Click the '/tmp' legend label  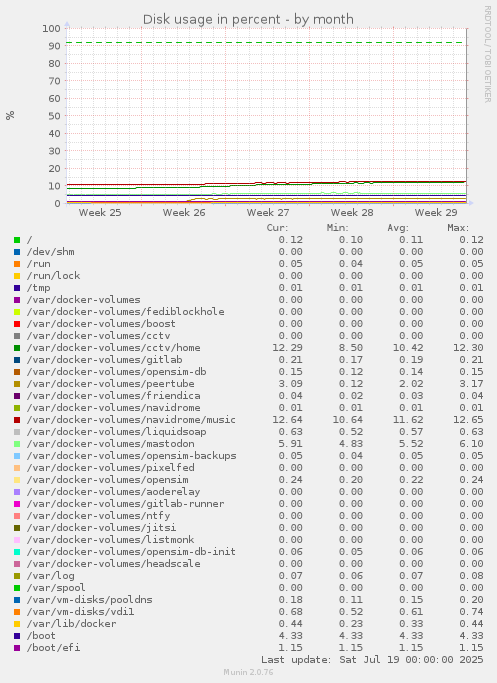(38, 288)
